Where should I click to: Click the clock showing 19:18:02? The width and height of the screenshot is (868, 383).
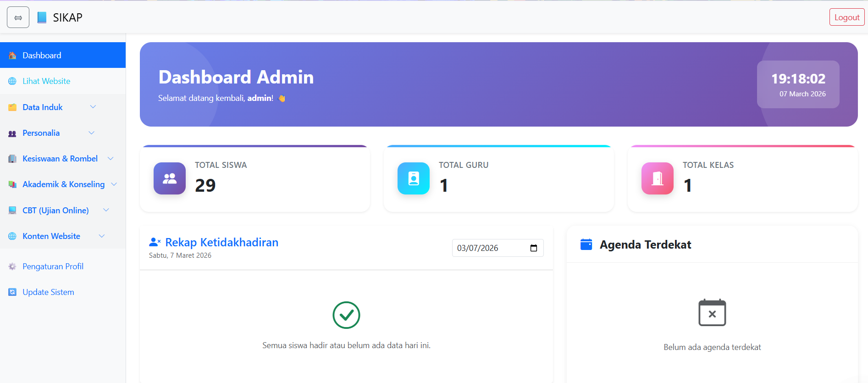pos(798,78)
